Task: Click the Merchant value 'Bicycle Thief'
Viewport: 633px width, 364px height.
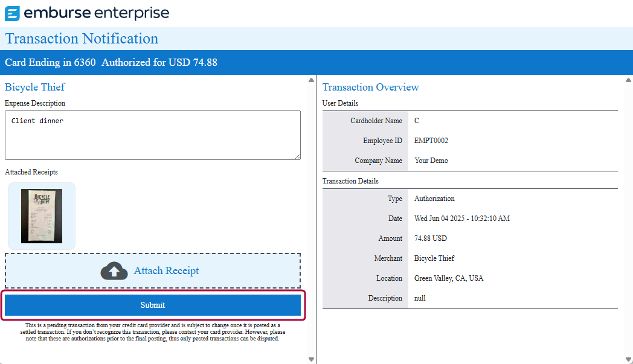Action: [x=434, y=258]
